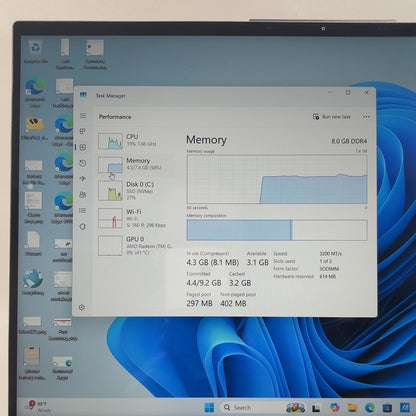
Task: Open Task Manager settings gear
Action: coord(82,307)
